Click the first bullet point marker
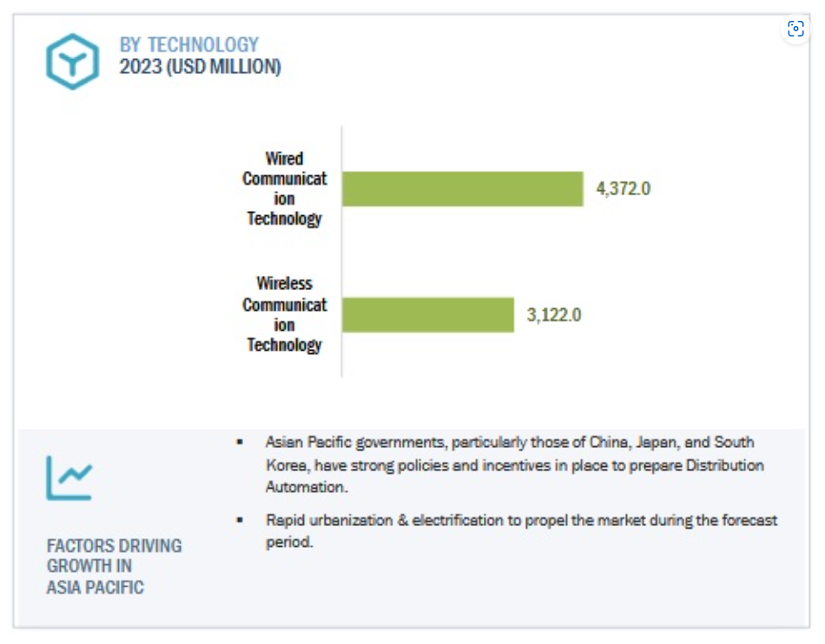This screenshot has width=825, height=644. coord(240,442)
